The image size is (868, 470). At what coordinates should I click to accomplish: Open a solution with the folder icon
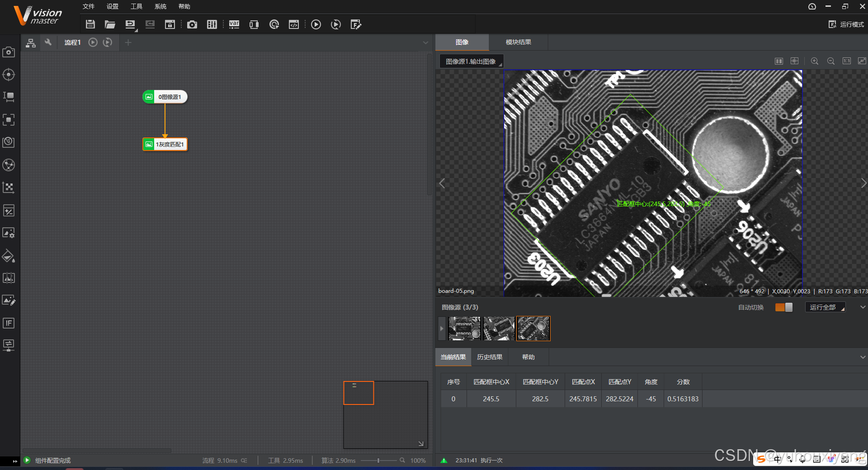point(110,24)
